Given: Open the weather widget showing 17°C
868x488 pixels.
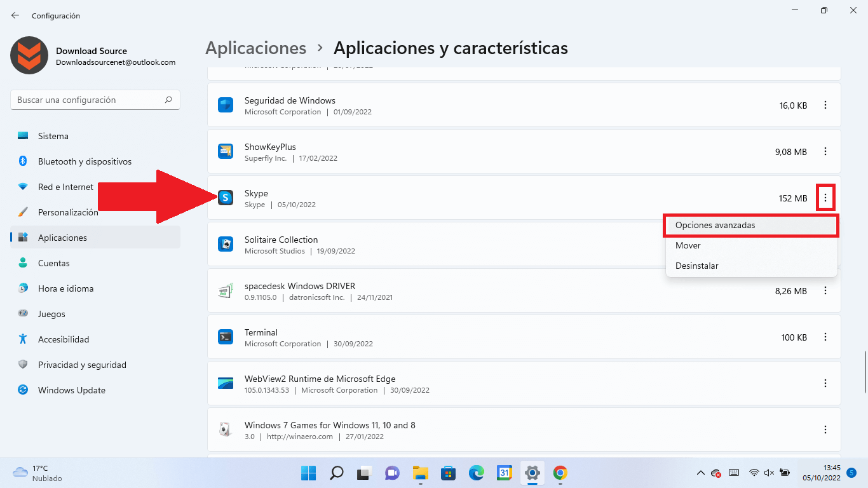Looking at the screenshot, I should click(38, 473).
